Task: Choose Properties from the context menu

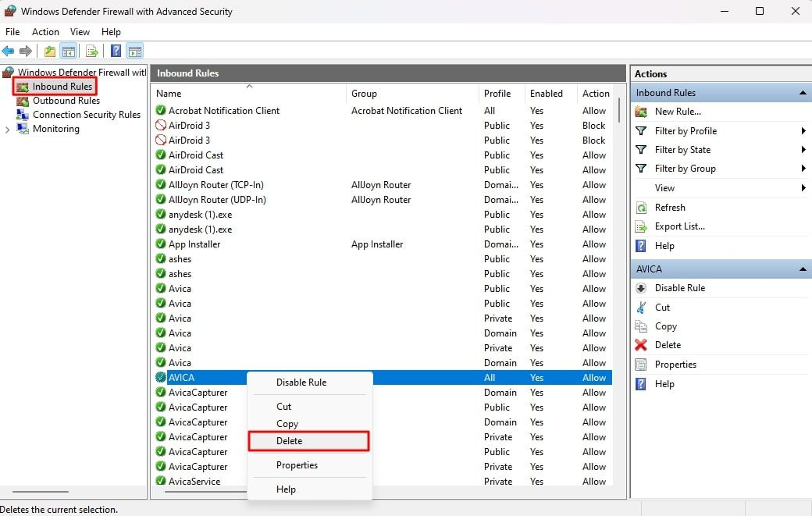Action: (x=310, y=465)
